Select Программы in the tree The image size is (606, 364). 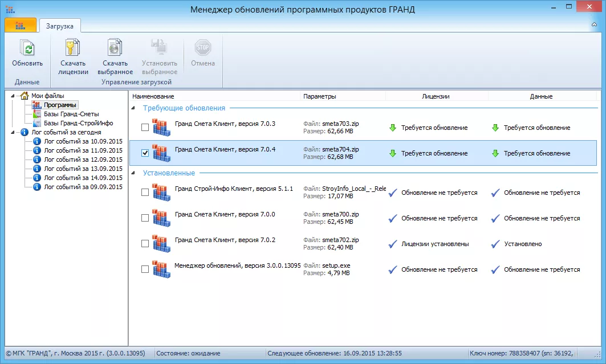coord(60,105)
